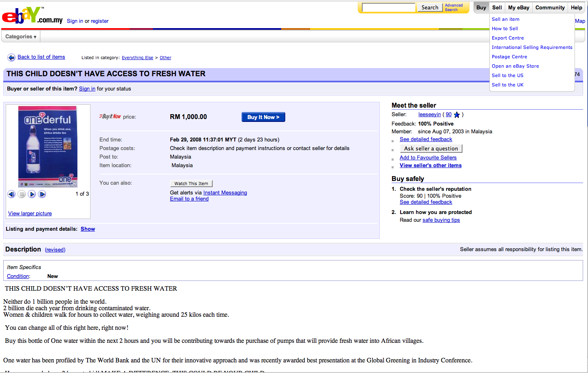Click Sign in link for buyer status
This screenshot has height=373, width=588.
87,89
